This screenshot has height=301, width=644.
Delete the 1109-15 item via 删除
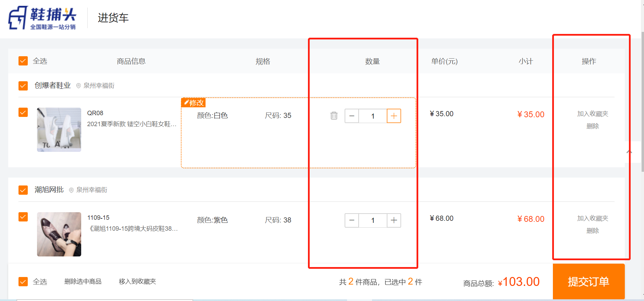[592, 231]
